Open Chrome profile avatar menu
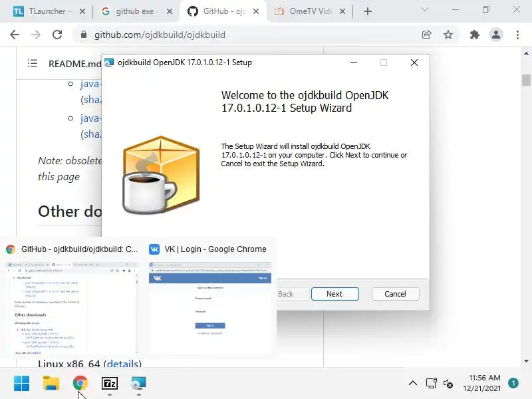Viewport: 532px width, 399px height. [x=495, y=35]
